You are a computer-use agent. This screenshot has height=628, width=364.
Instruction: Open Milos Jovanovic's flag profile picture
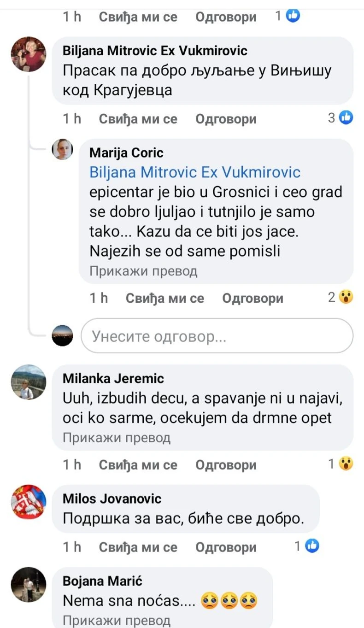(x=29, y=503)
